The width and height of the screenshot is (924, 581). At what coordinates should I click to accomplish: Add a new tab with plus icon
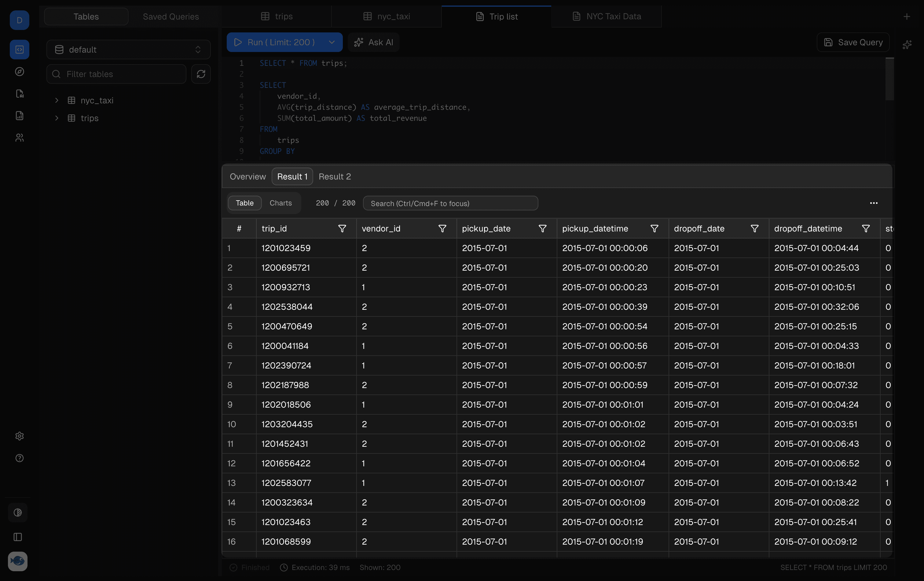907,17
